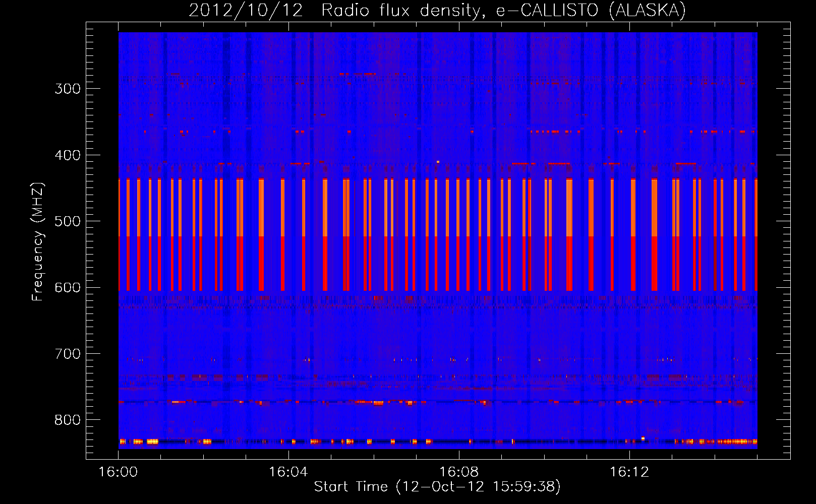Click the 16:00 time tick label
Screen dimensions: 816x504
(x=118, y=472)
